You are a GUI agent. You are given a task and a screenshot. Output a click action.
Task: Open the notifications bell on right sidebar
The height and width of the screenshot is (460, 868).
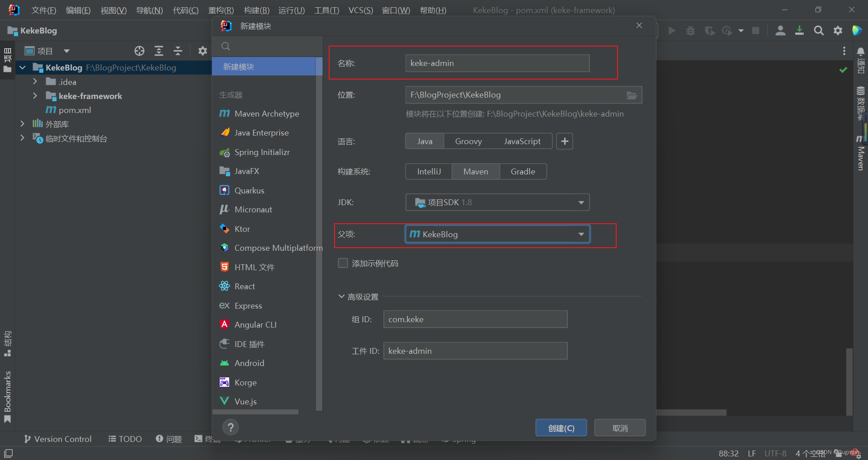[x=861, y=52]
